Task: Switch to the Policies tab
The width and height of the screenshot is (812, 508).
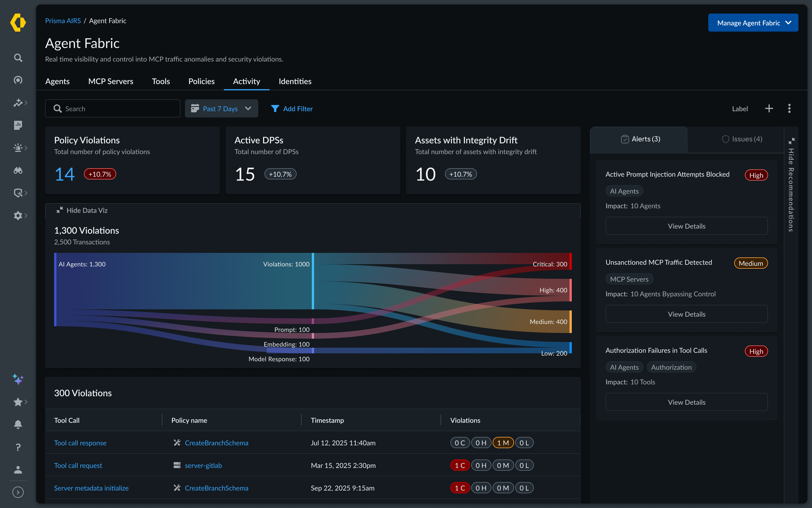Action: click(x=201, y=81)
